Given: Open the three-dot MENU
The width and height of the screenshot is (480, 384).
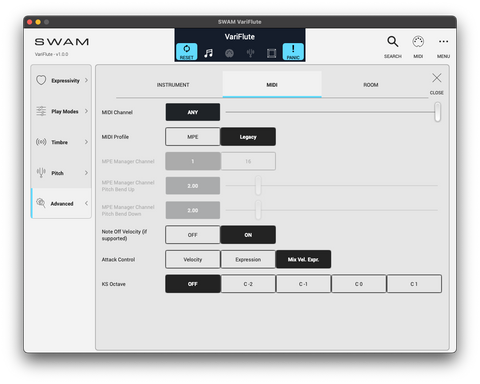Looking at the screenshot, I should point(443,42).
